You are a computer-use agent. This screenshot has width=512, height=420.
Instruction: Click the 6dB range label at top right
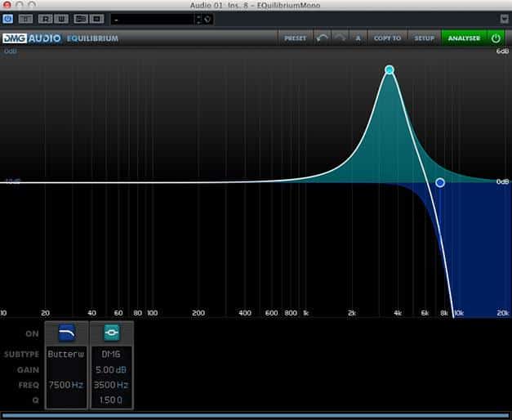pos(502,51)
